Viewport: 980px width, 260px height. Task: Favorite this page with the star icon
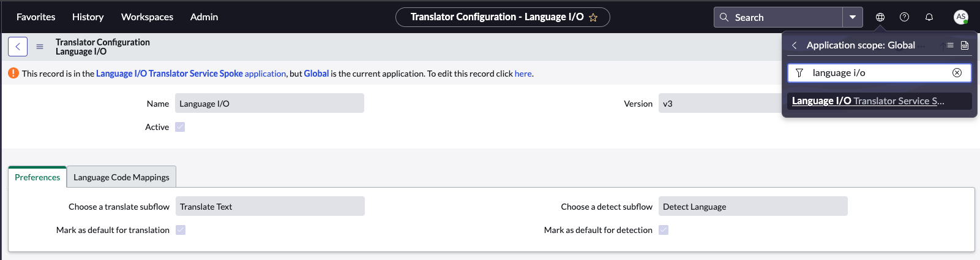[593, 18]
